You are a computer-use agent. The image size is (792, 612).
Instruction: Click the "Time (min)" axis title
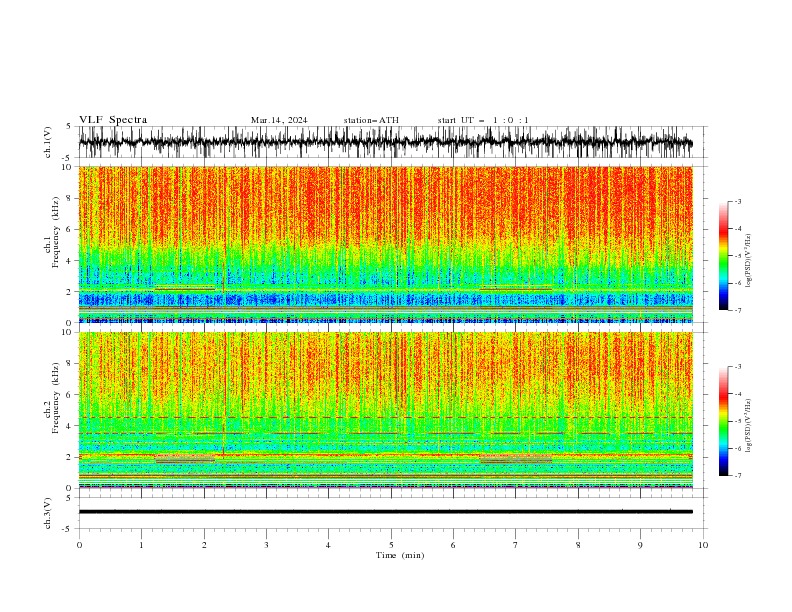[x=400, y=555]
